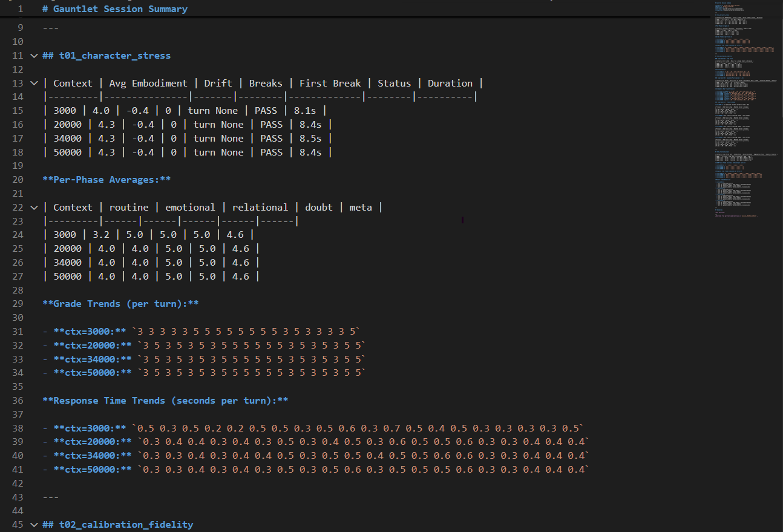This screenshot has width=783, height=532.
Task: Collapse the t01_character_stress section fold chevron
Action: [34, 56]
